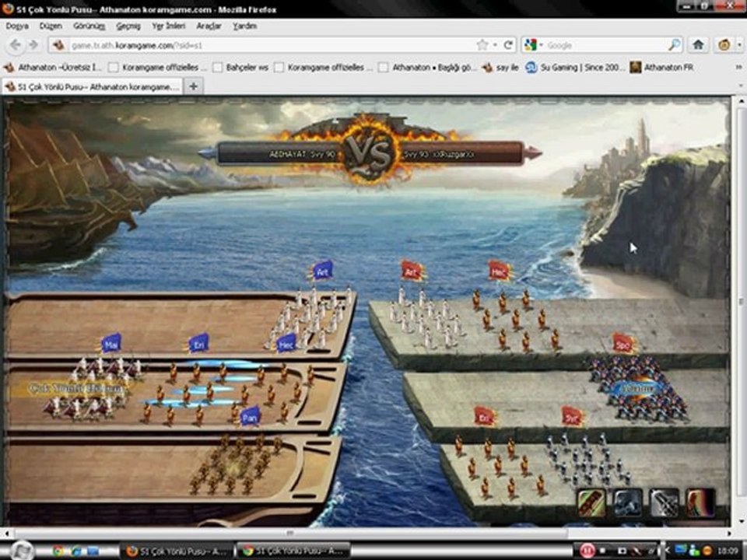Viewport: 747px width, 560px height.
Task: Open Chrome from the quick launch bar
Action: [x=58, y=551]
